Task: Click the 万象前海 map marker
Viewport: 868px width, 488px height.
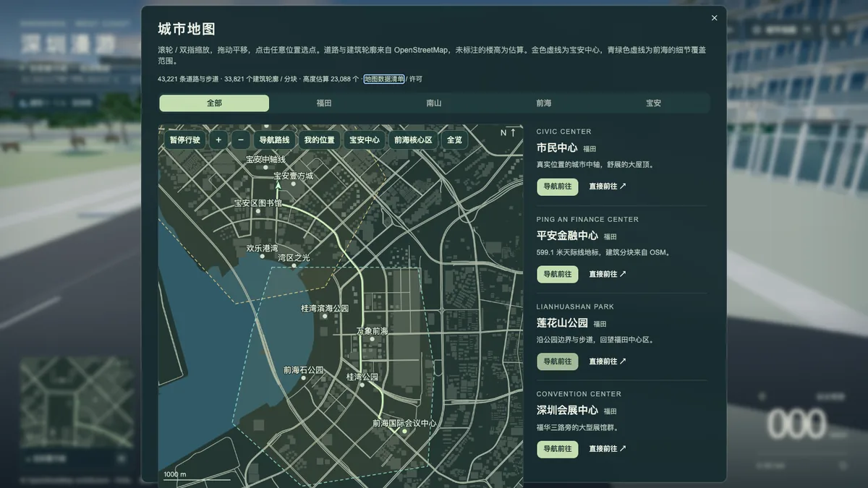Action: click(372, 338)
